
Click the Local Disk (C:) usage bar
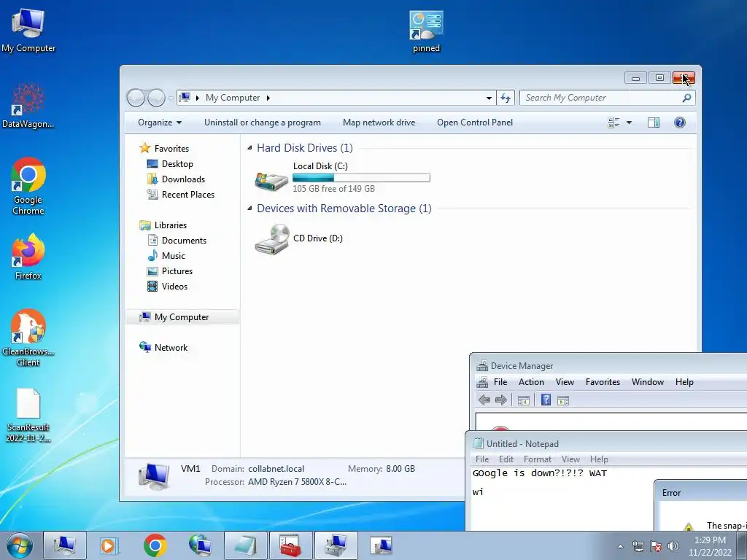click(361, 178)
